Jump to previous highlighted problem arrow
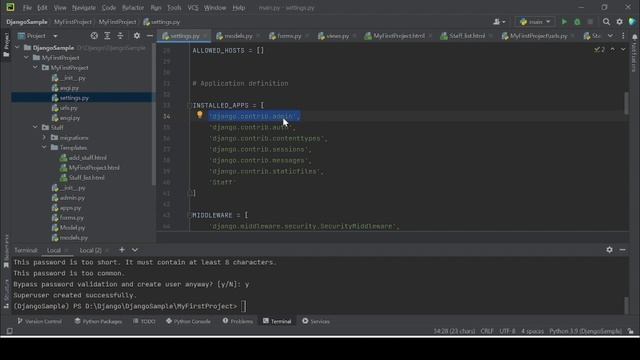Screen dimensions: 640x360 pos(613,49)
